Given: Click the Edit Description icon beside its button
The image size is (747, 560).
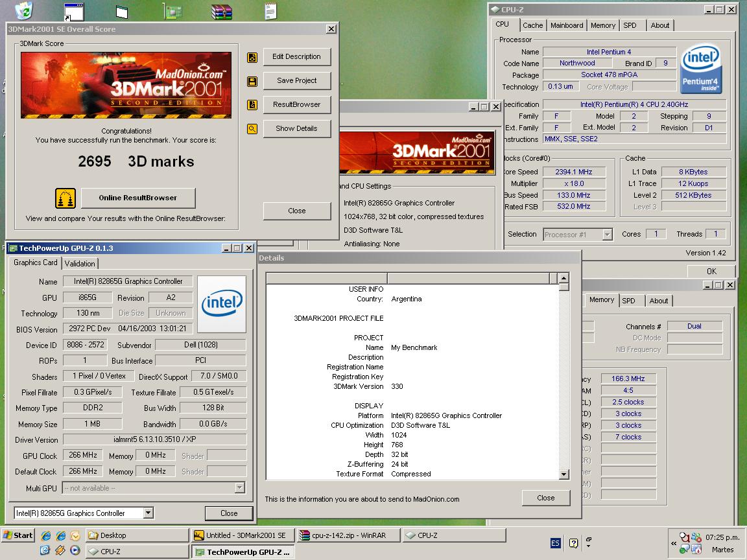Looking at the screenshot, I should [x=252, y=58].
